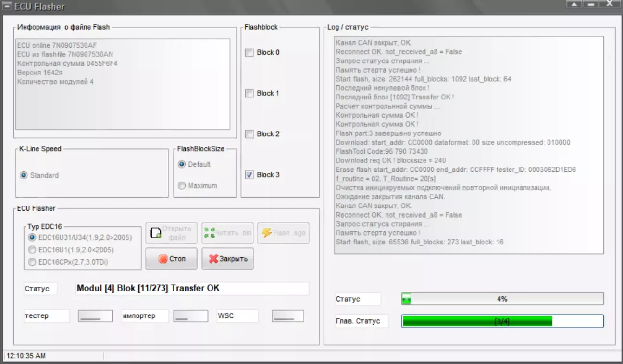Click the Глав. Статус progress bar
This screenshot has height=364, width=623.
[502, 321]
